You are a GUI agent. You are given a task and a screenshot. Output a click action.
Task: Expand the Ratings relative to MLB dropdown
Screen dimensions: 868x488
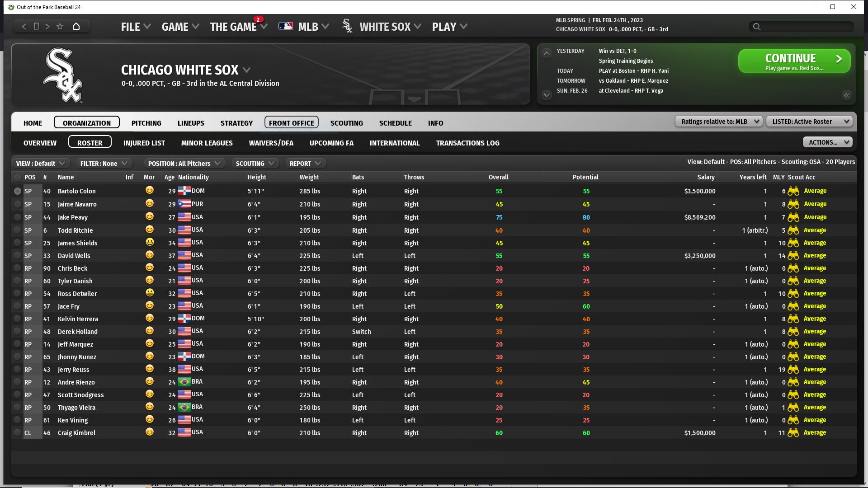pyautogui.click(x=719, y=122)
